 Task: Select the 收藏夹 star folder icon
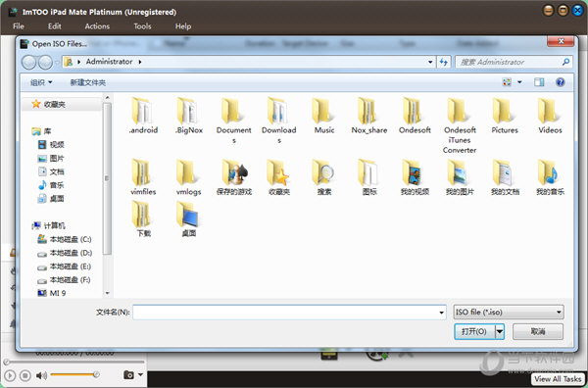(278, 172)
